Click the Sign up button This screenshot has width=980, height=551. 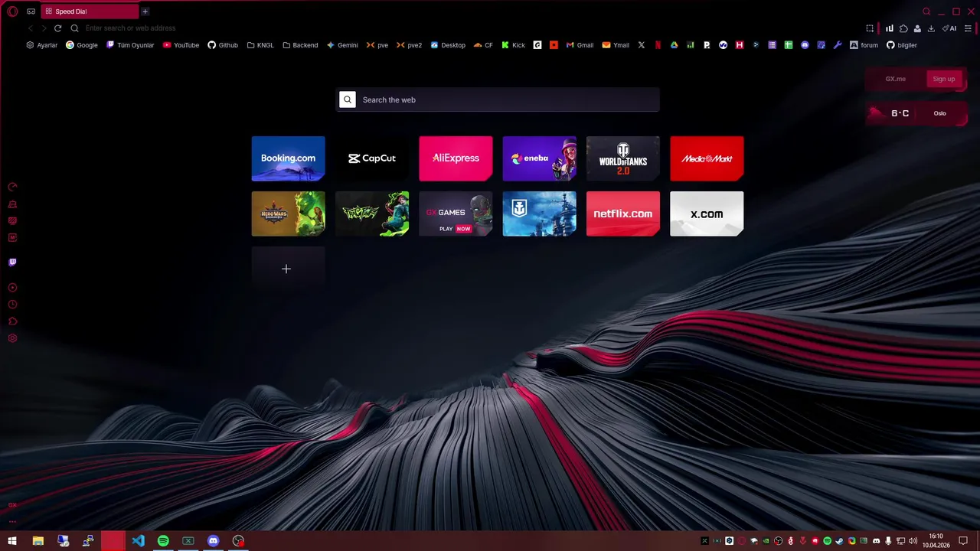click(943, 79)
